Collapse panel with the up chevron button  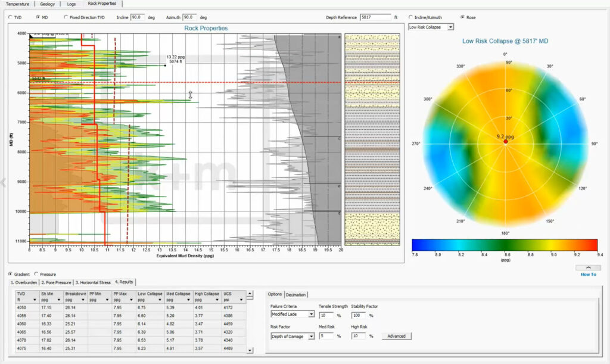coord(588,267)
